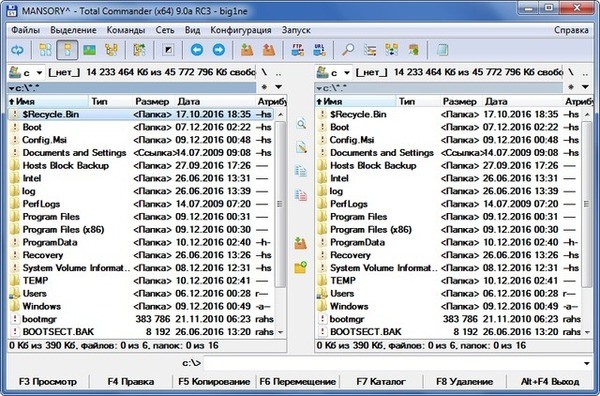The height and width of the screenshot is (396, 600).
Task: Open the Выделение menu
Action: (73, 30)
